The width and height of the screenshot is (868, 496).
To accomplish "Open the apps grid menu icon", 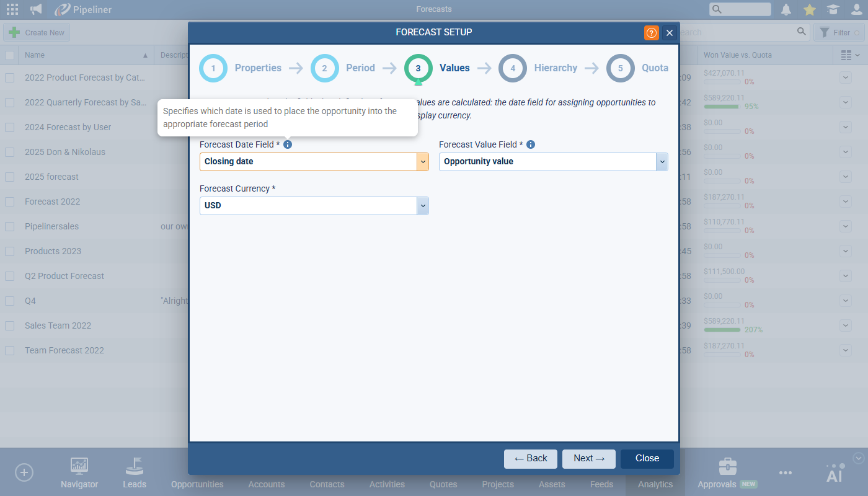I will pos(12,9).
